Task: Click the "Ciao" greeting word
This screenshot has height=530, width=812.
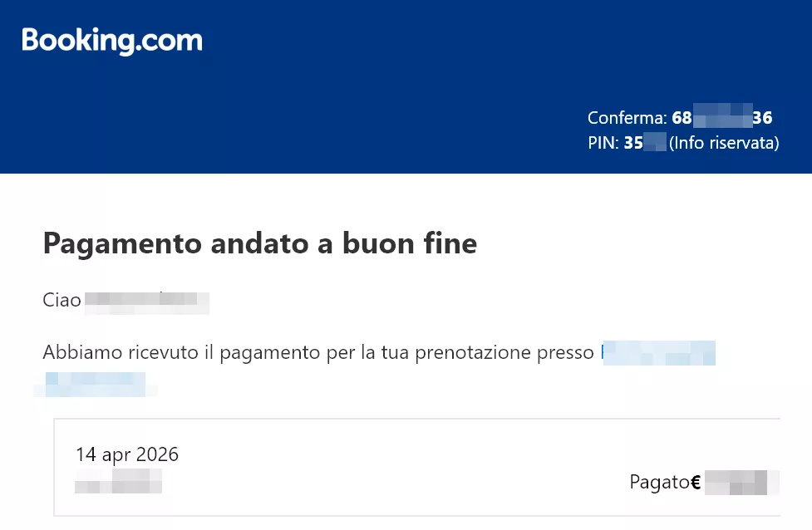Action: (x=62, y=300)
